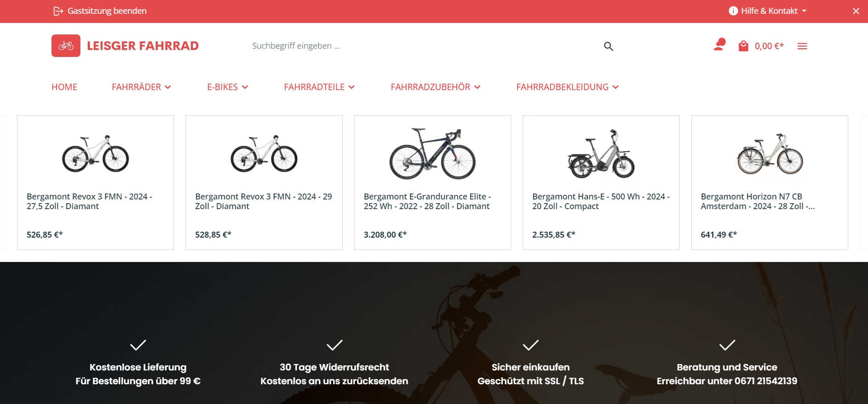Open the user account icon

click(719, 45)
